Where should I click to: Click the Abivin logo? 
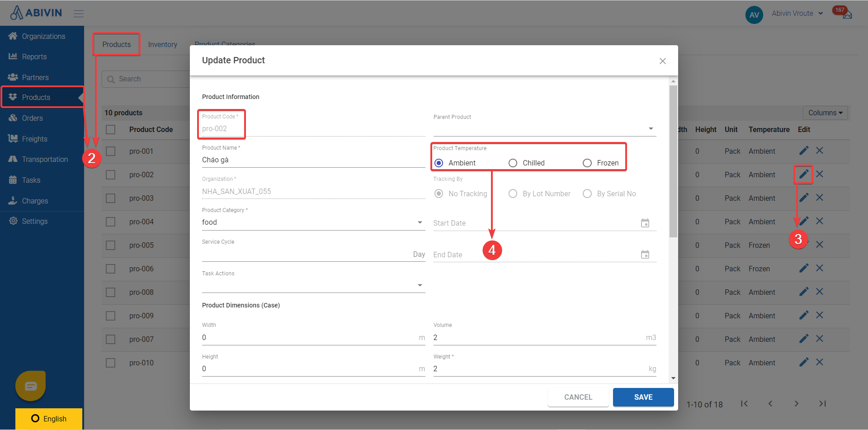pyautogui.click(x=36, y=13)
